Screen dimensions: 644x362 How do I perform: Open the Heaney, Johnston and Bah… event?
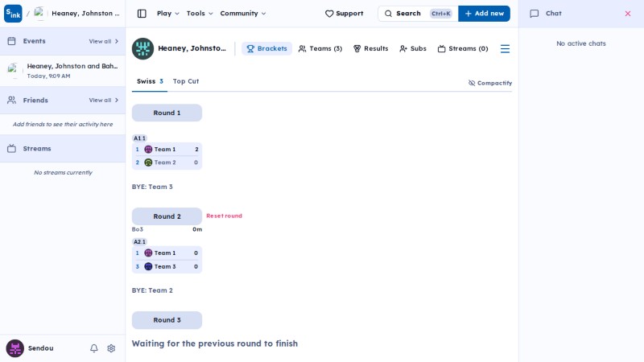[63, 71]
